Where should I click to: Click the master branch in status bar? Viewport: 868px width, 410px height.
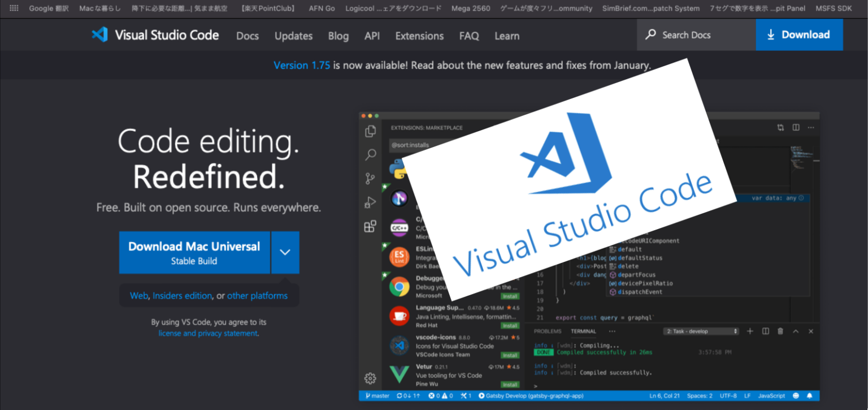point(377,396)
